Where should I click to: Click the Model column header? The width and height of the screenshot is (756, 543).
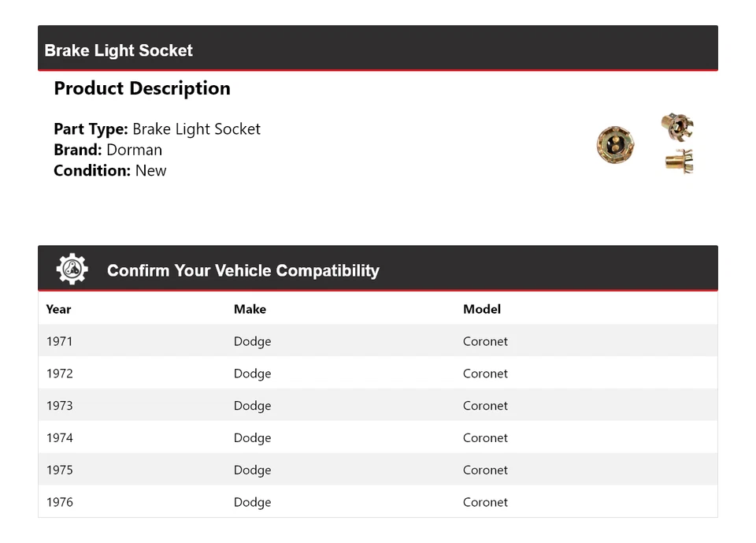(x=481, y=309)
